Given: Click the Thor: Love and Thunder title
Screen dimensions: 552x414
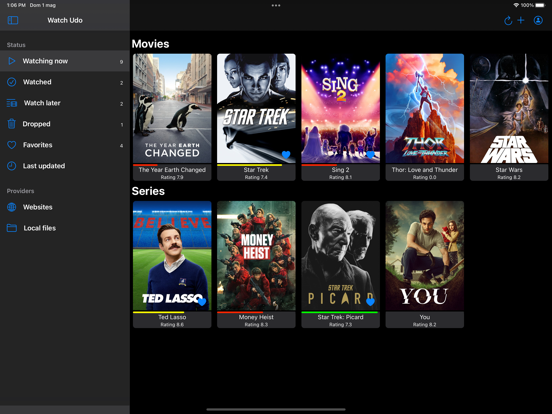Looking at the screenshot, I should 425,170.
